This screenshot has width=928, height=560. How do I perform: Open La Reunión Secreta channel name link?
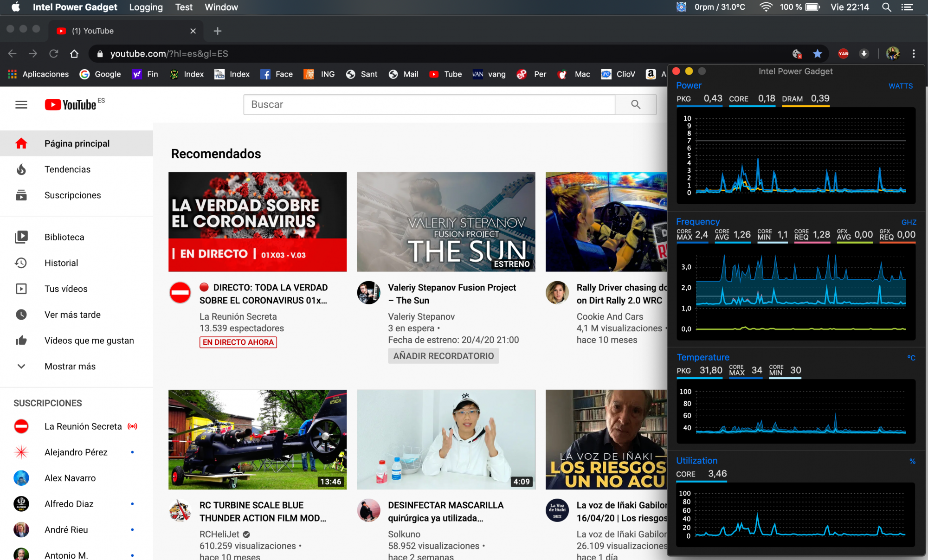tap(238, 316)
